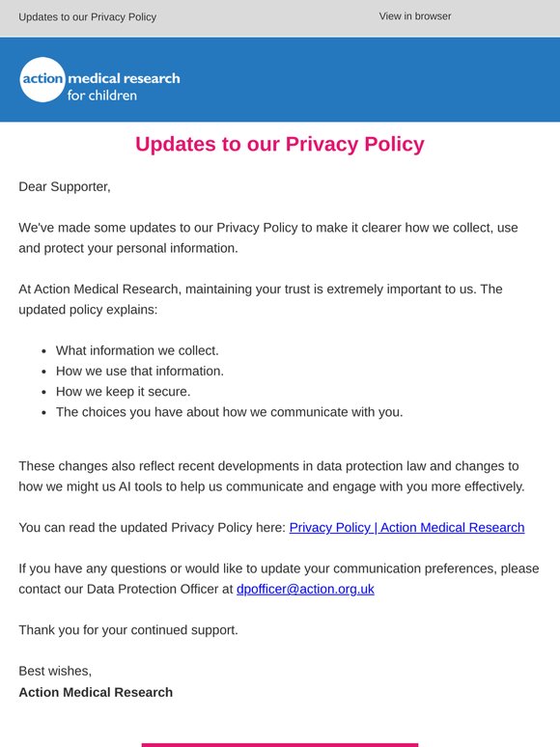The image size is (560, 747).
Task: Click the paragraph starting We've made some updates
Action: pyautogui.click(x=268, y=237)
